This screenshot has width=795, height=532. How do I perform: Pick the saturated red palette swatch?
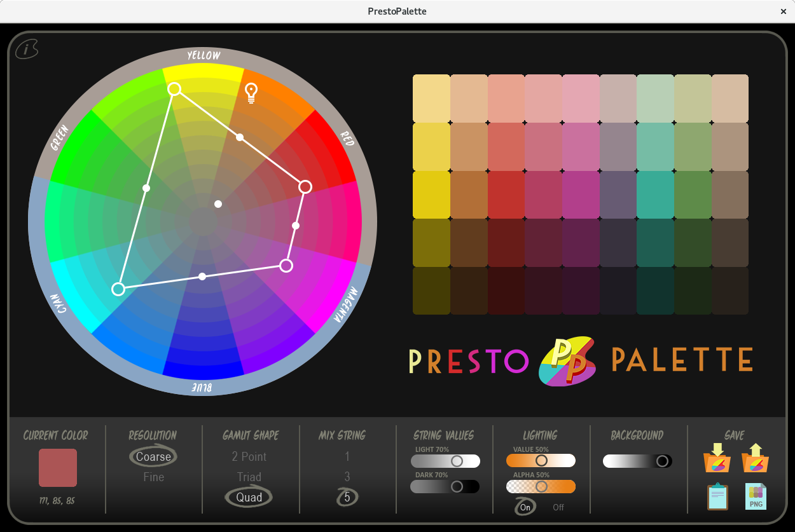point(506,194)
